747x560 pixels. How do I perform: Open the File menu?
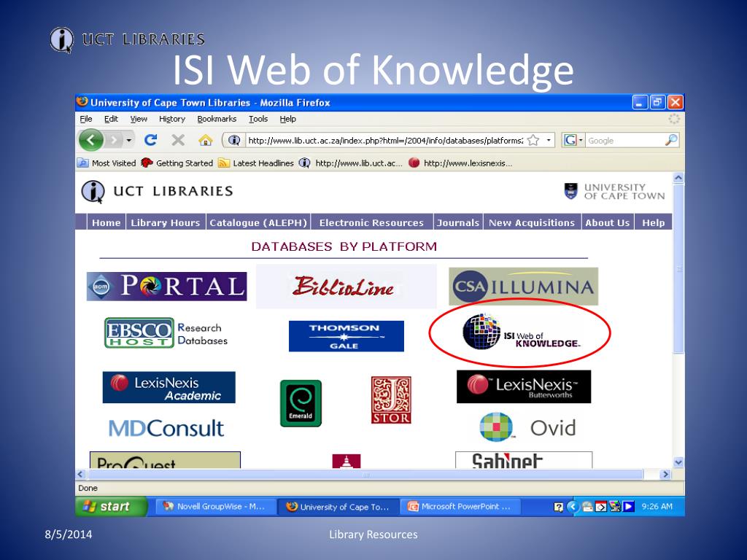pos(86,119)
